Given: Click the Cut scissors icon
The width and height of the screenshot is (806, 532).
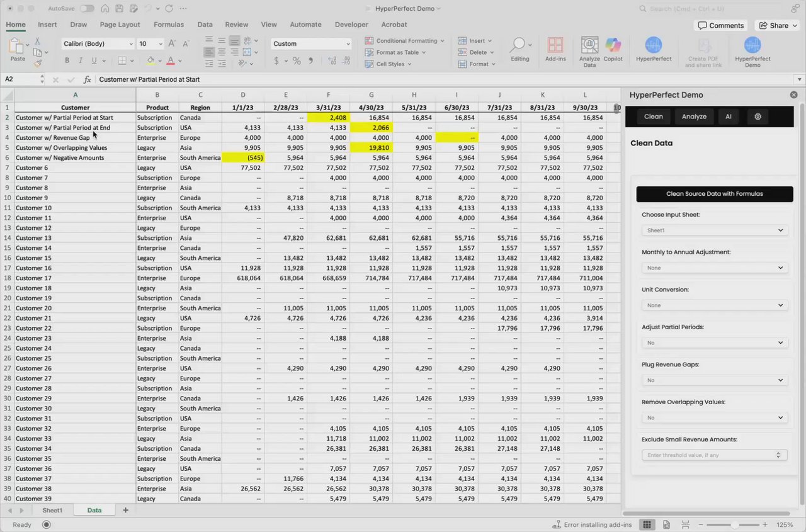Looking at the screenshot, I should [38, 42].
